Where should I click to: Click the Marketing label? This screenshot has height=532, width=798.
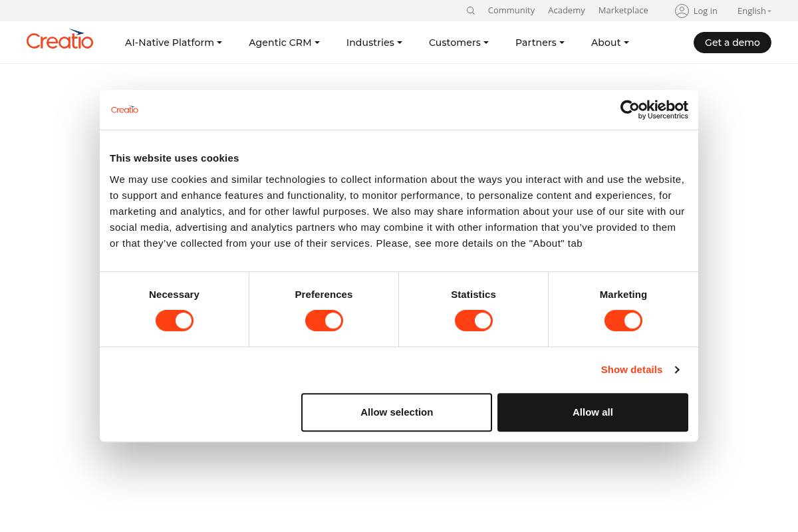tap(623, 295)
